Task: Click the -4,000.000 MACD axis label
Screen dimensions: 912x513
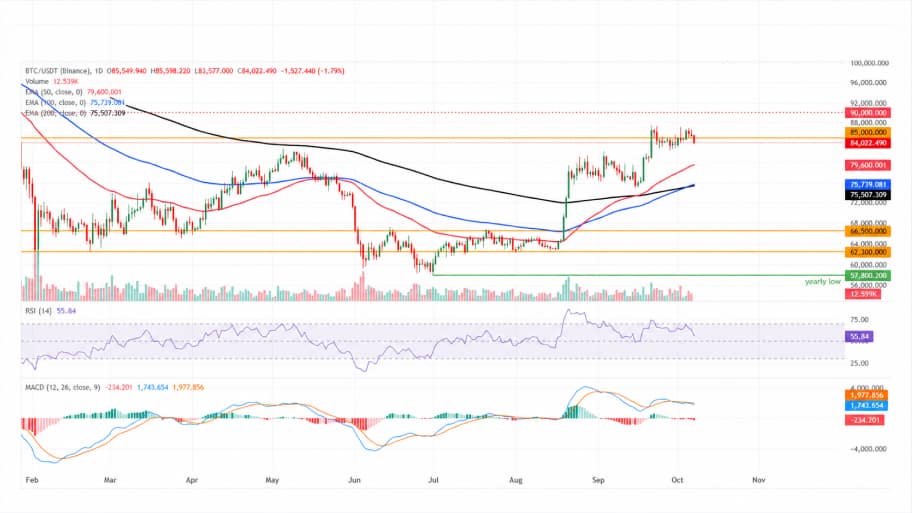Action: coord(868,449)
